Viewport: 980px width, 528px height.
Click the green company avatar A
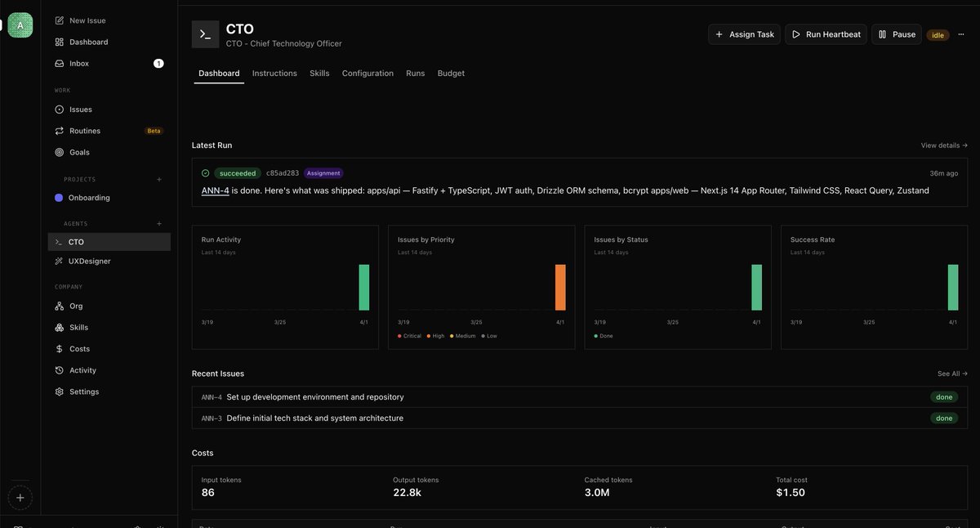point(20,25)
